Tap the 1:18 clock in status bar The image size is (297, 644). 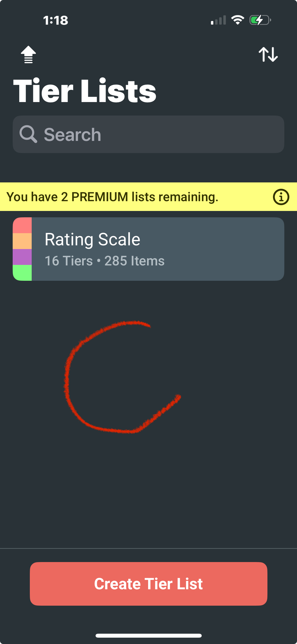tap(56, 20)
